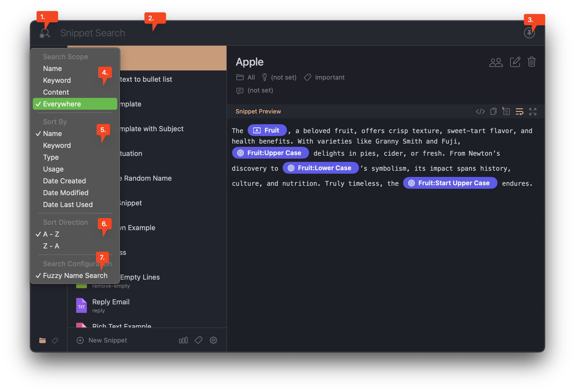
Task: Click the copy with formatting icon
Action: (x=506, y=111)
